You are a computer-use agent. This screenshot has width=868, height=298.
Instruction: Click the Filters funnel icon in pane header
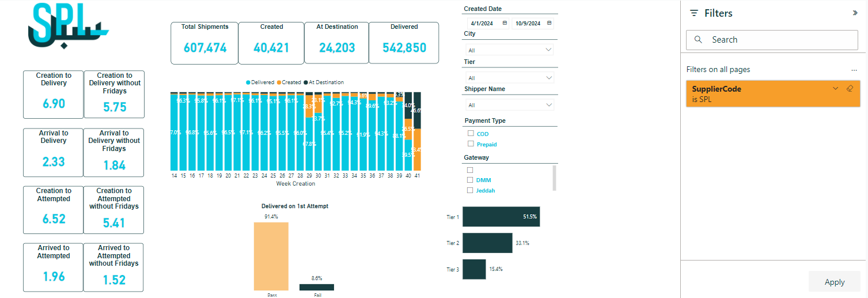click(x=694, y=13)
